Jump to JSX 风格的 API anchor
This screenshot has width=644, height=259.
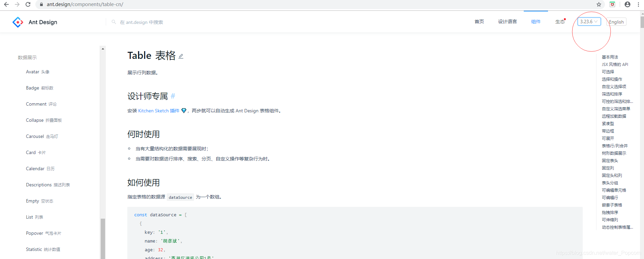click(x=615, y=64)
